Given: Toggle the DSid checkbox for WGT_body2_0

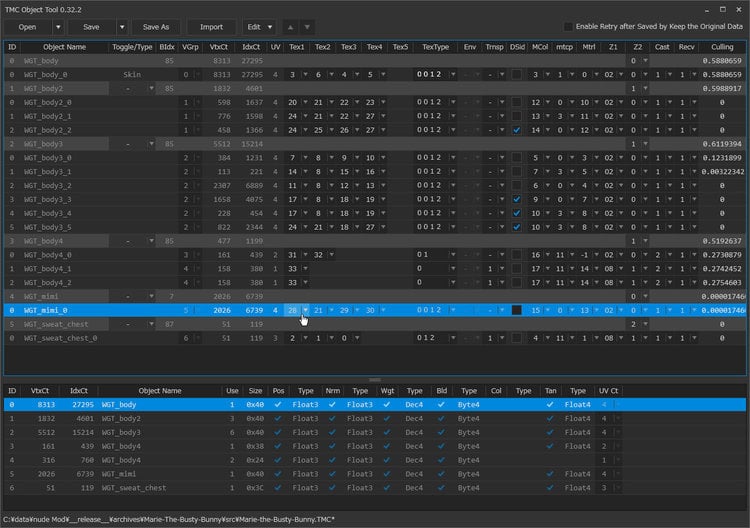Looking at the screenshot, I should (x=517, y=102).
